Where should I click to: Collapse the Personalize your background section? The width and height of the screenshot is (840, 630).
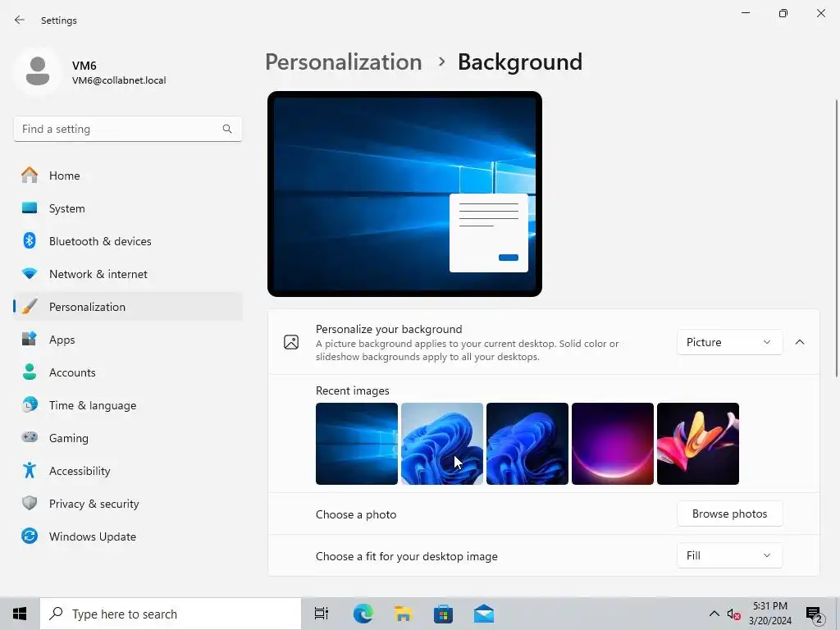[x=800, y=342]
